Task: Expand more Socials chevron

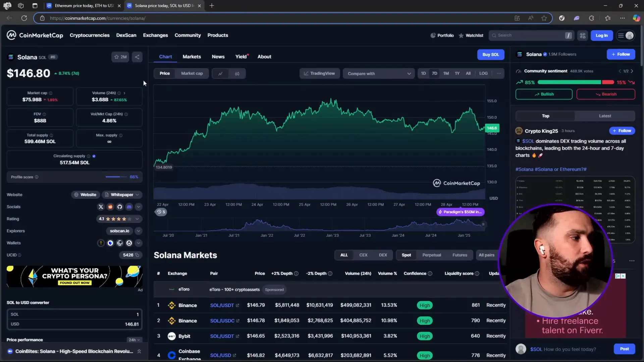Action: pos(139,207)
